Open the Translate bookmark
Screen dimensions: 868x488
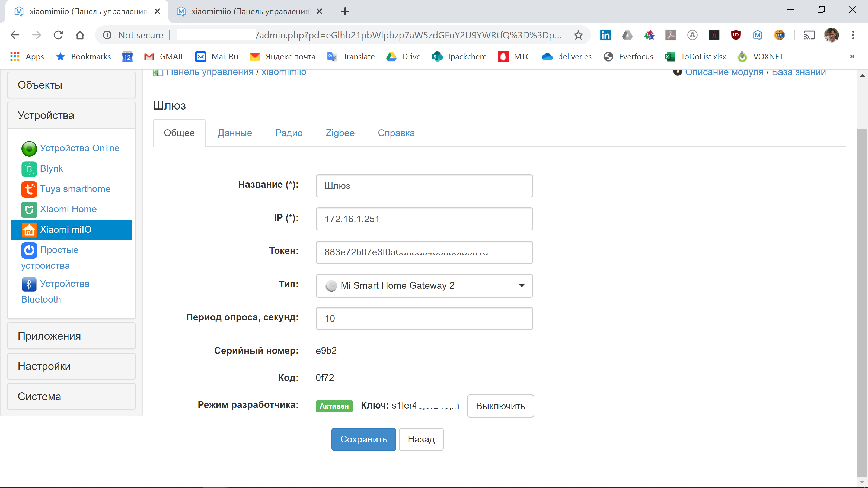click(x=351, y=57)
